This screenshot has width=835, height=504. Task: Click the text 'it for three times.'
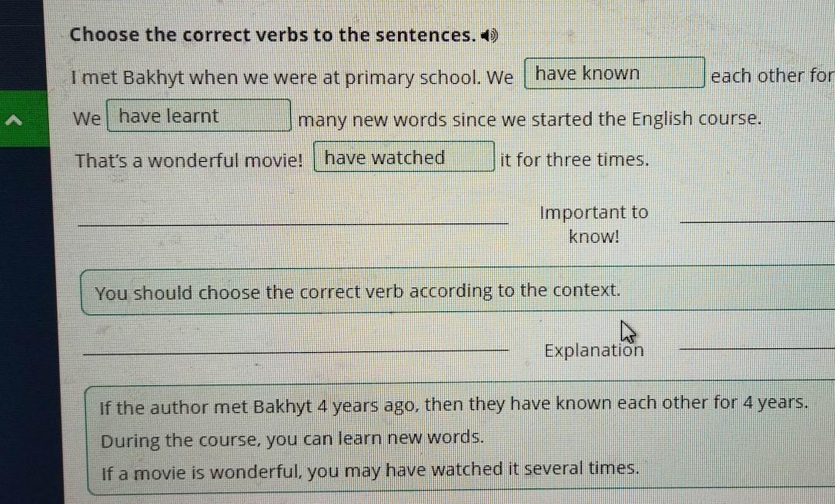[x=574, y=160]
